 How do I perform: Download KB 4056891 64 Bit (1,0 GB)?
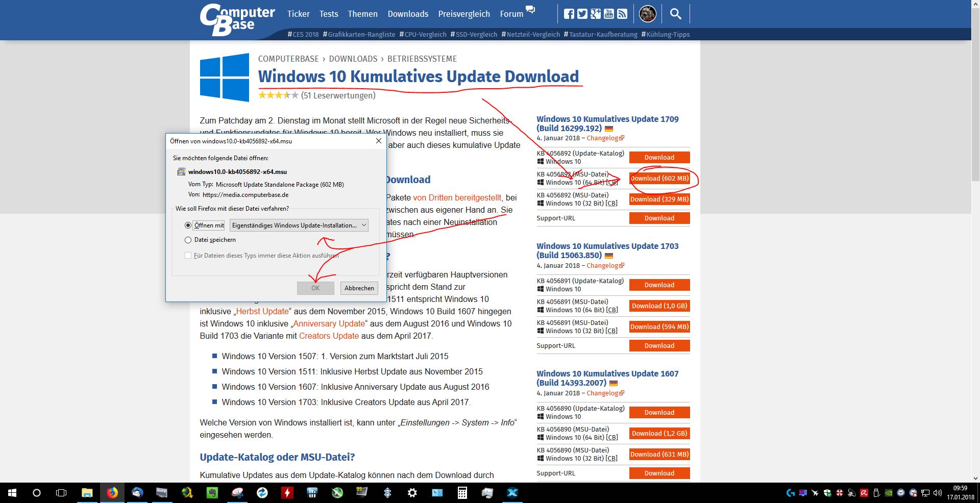[x=659, y=306]
